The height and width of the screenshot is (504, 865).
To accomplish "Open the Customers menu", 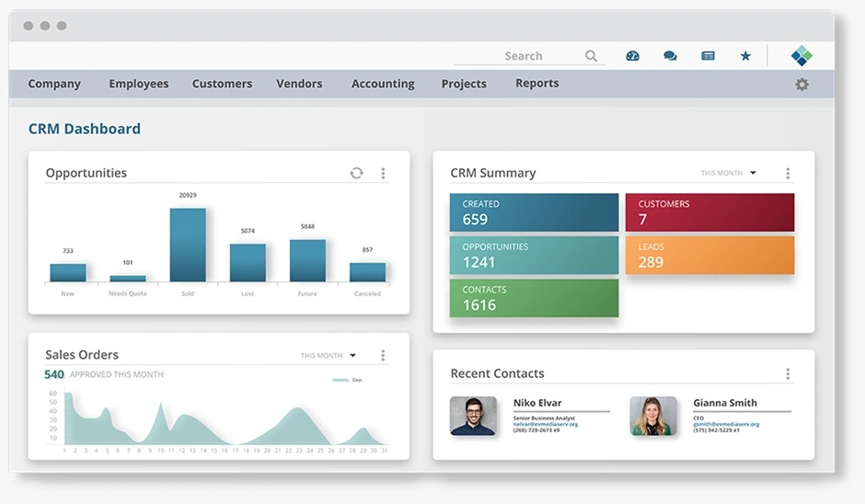I will click(x=222, y=84).
